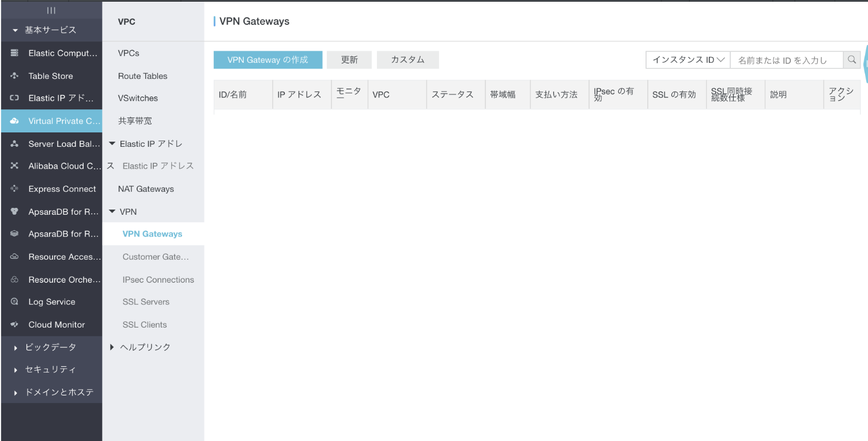This screenshot has width=868, height=441.
Task: Select VPN Gateways menu item
Action: pyautogui.click(x=152, y=234)
